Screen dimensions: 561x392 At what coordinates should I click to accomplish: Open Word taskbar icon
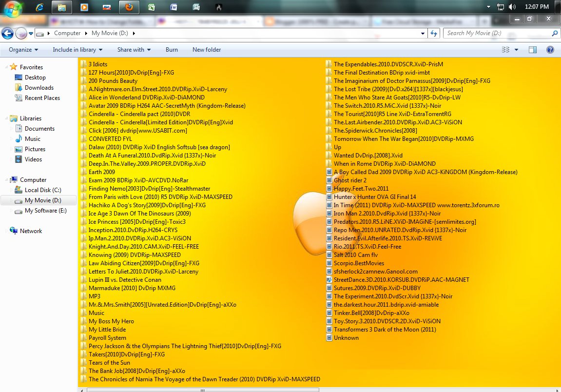[x=174, y=7]
